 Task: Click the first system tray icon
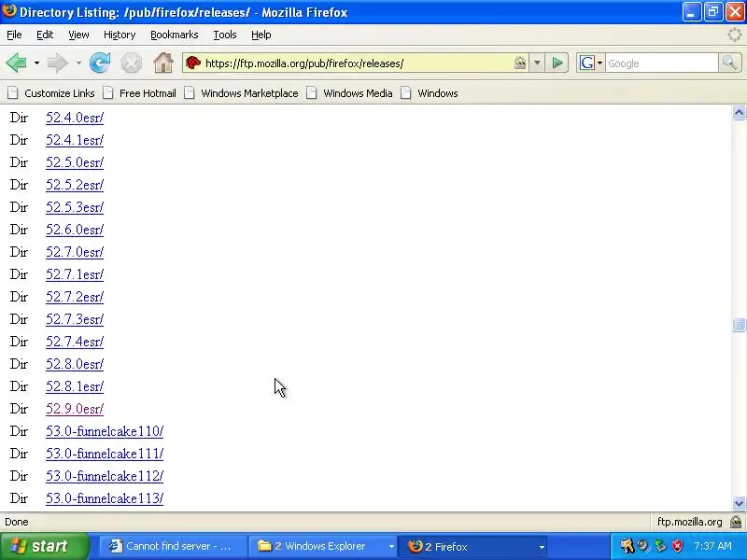(627, 546)
